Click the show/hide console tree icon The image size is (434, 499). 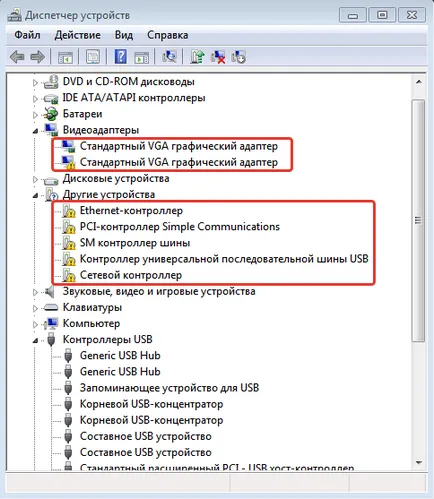[65, 57]
